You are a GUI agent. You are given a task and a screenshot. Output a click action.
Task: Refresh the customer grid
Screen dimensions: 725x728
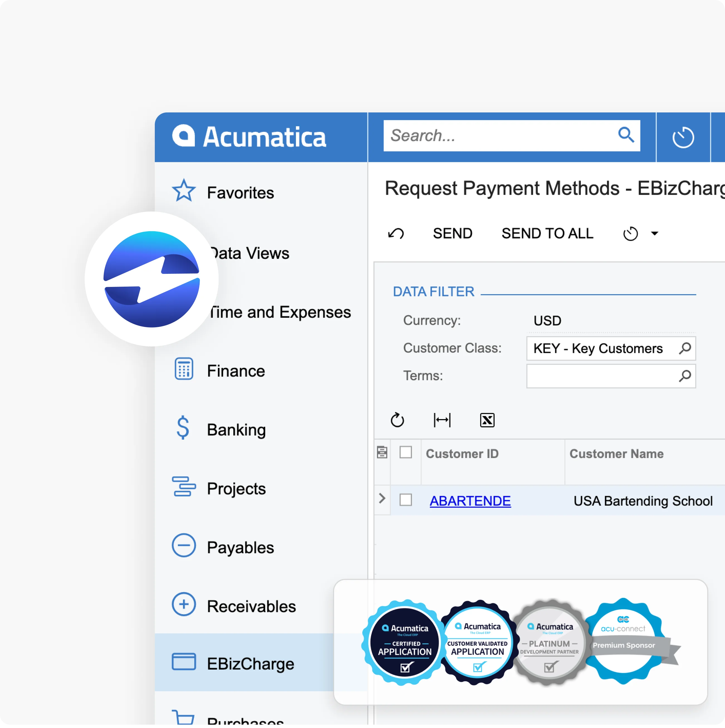click(x=397, y=420)
